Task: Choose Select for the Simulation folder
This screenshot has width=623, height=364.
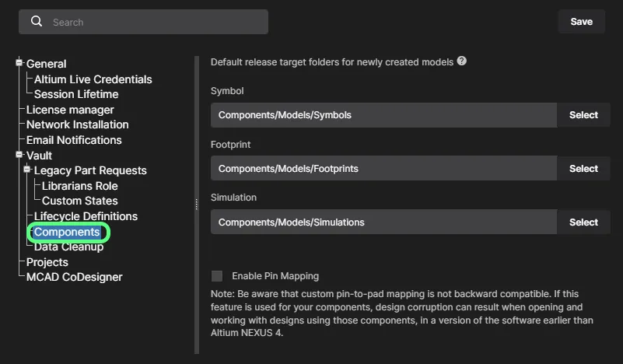Action: 583,222
